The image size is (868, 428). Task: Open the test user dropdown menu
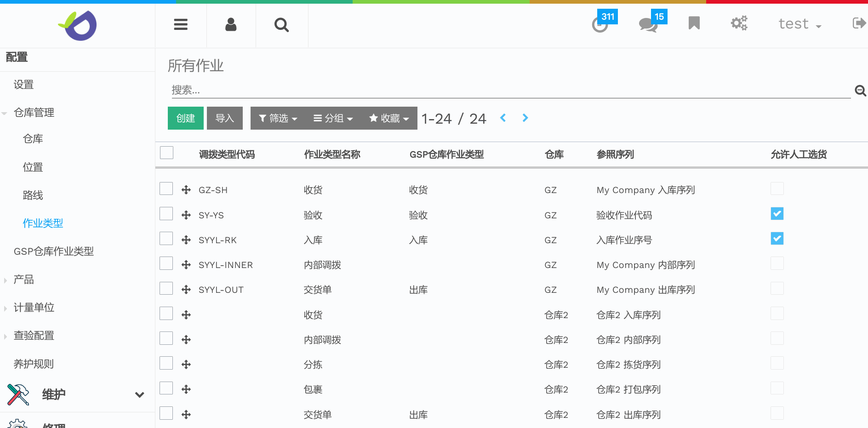(x=800, y=23)
